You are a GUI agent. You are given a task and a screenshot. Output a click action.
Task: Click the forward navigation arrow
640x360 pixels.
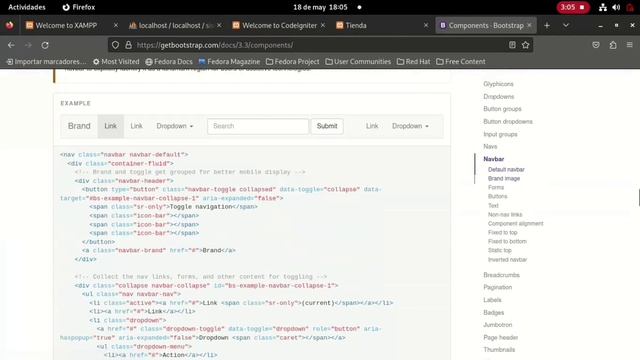pyautogui.click(x=28, y=45)
